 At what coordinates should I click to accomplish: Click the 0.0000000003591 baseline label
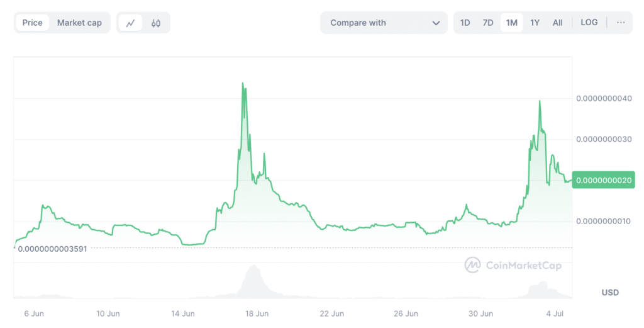pyautogui.click(x=53, y=248)
